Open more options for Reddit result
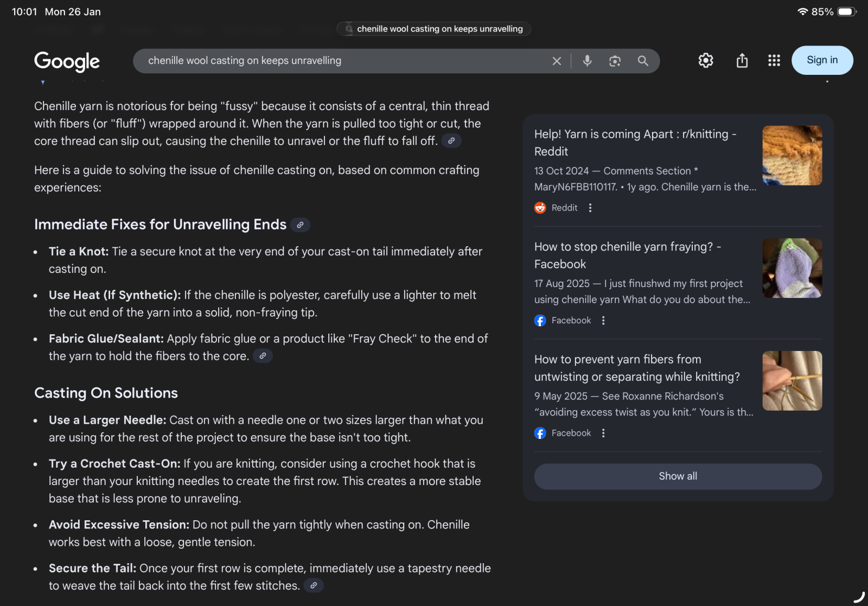The image size is (868, 606). point(590,208)
